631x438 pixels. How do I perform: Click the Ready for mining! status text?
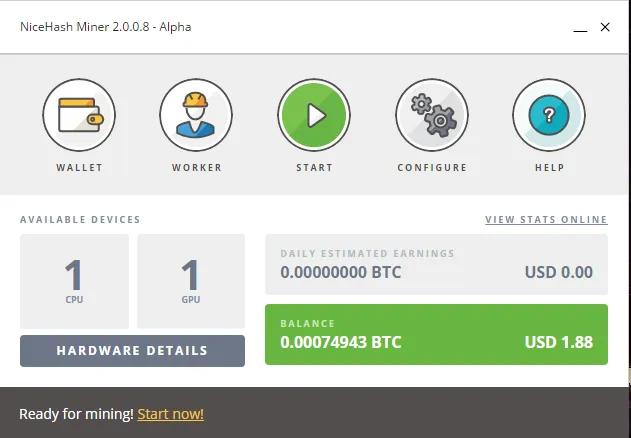tap(76, 414)
